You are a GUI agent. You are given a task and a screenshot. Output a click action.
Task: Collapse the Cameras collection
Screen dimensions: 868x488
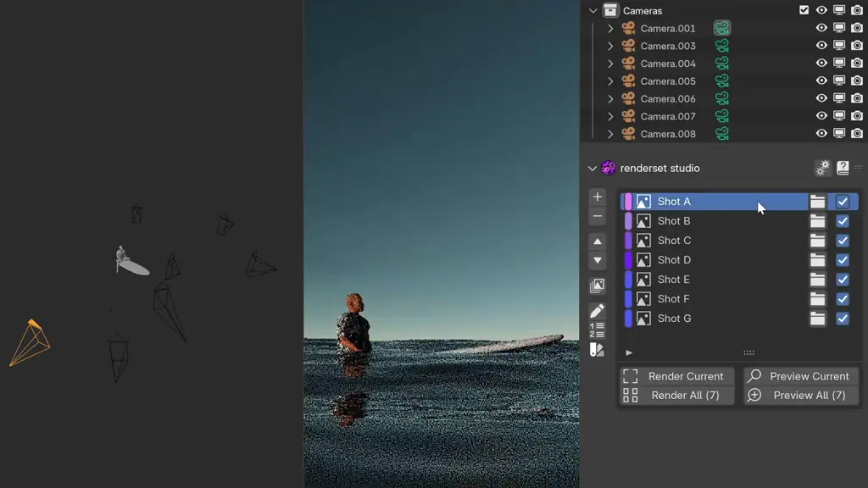593,10
